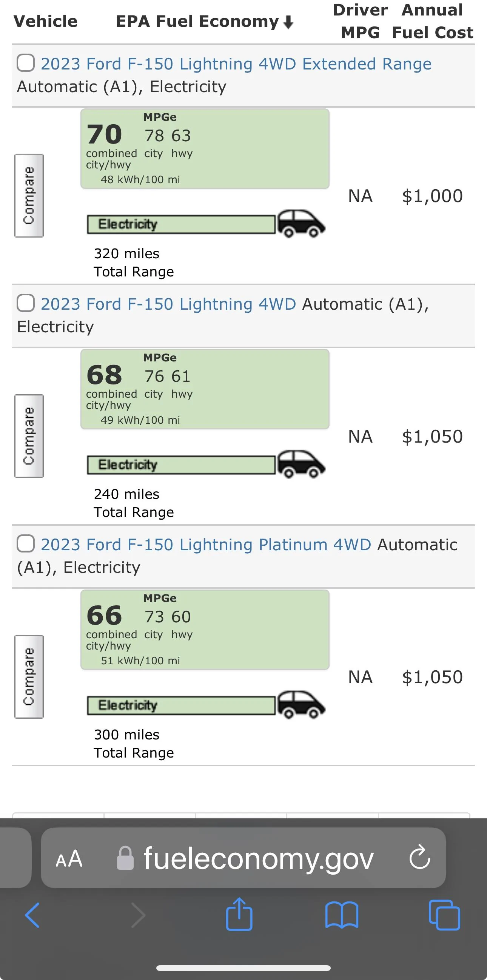
Task: Sort by Driver MPG column header
Action: (x=361, y=21)
